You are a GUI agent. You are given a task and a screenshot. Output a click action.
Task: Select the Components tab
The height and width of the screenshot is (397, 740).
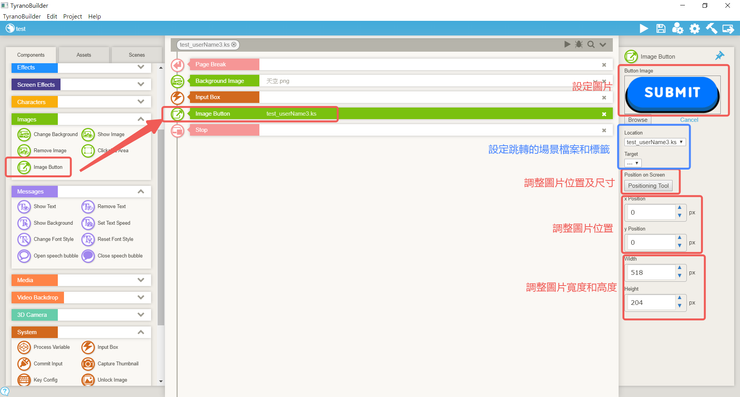31,55
